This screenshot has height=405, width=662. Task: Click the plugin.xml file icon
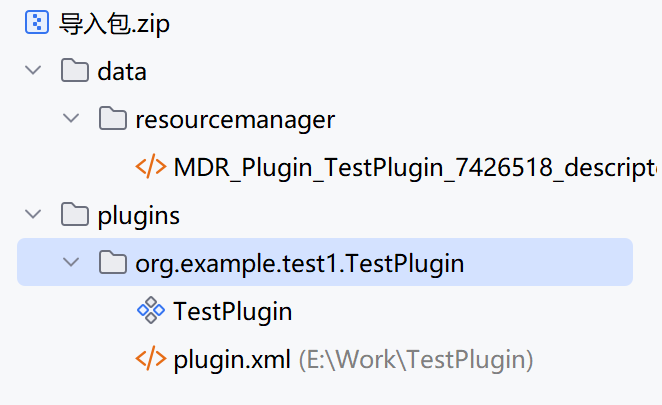tap(151, 358)
